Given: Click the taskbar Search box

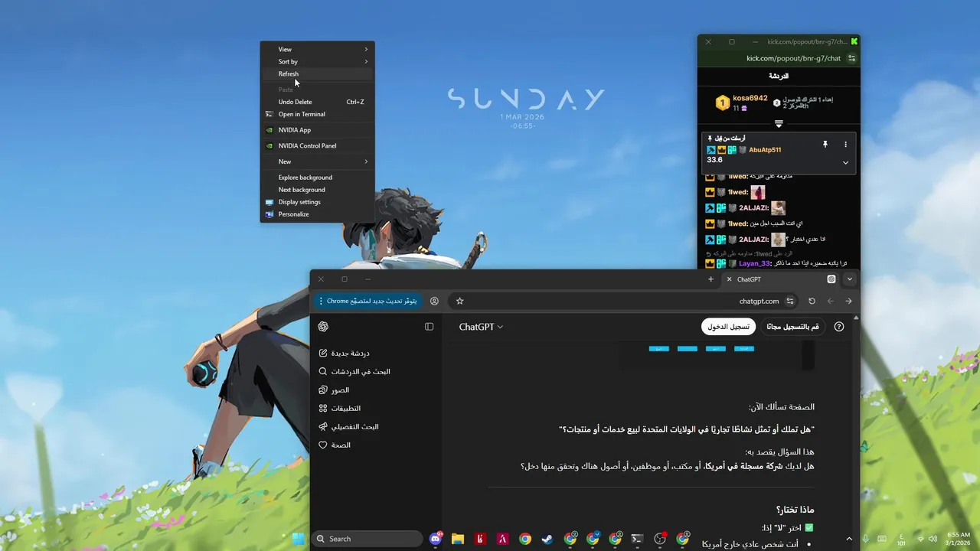Looking at the screenshot, I should point(367,539).
